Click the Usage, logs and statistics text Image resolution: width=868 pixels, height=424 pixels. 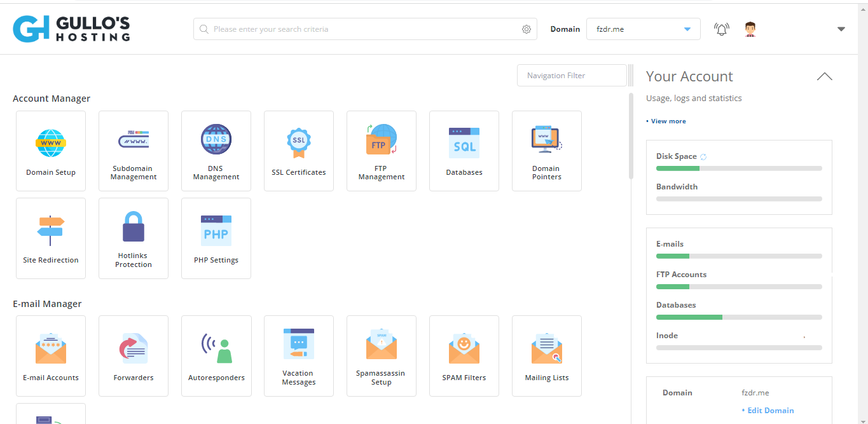[x=694, y=99]
